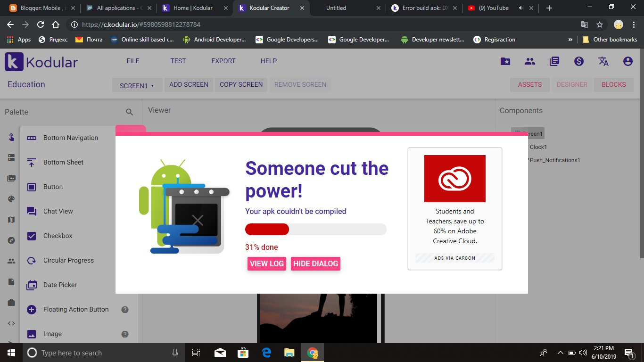
Task: Click the help icon beside Image
Action: pyautogui.click(x=125, y=334)
